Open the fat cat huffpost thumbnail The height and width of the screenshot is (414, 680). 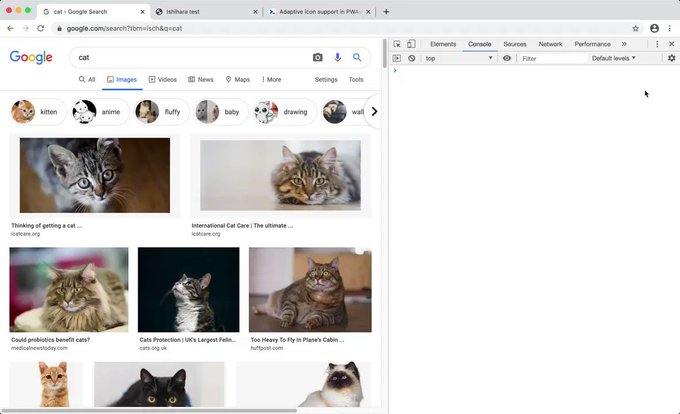(x=310, y=290)
